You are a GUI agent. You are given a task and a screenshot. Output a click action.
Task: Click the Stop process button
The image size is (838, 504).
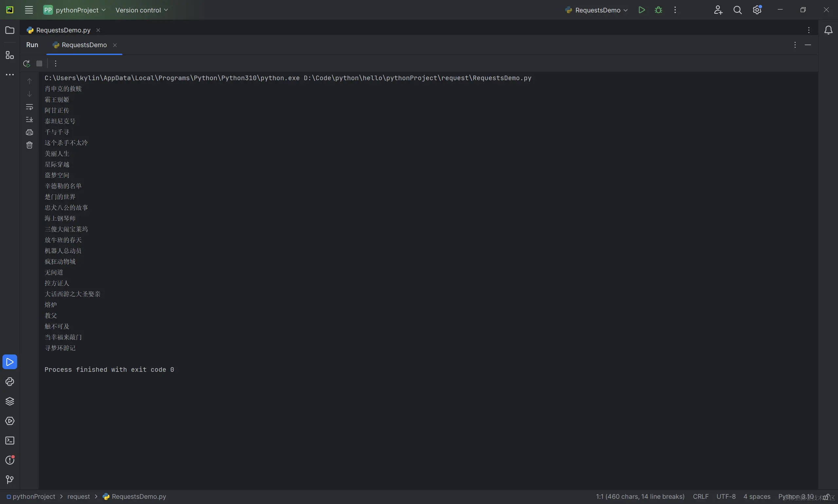[39, 63]
